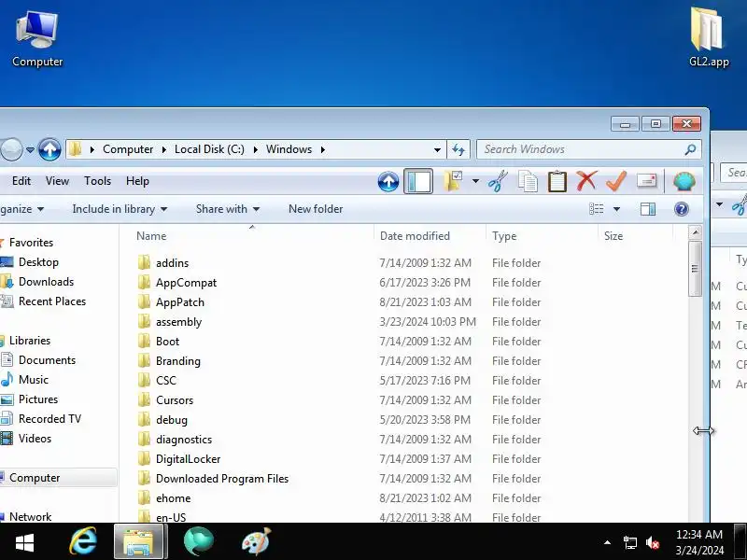Image resolution: width=747 pixels, height=560 pixels.
Task: Click the Email envelope icon in toolbar
Action: [x=646, y=181]
